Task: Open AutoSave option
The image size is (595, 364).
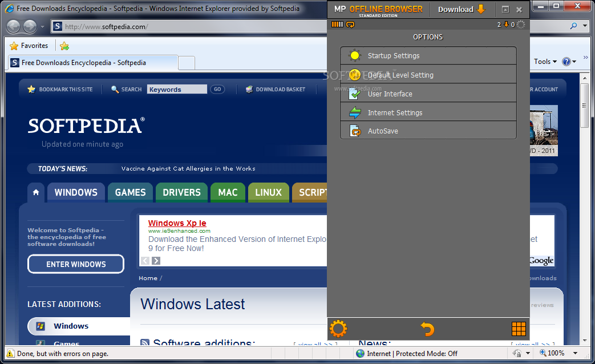Action: [428, 131]
